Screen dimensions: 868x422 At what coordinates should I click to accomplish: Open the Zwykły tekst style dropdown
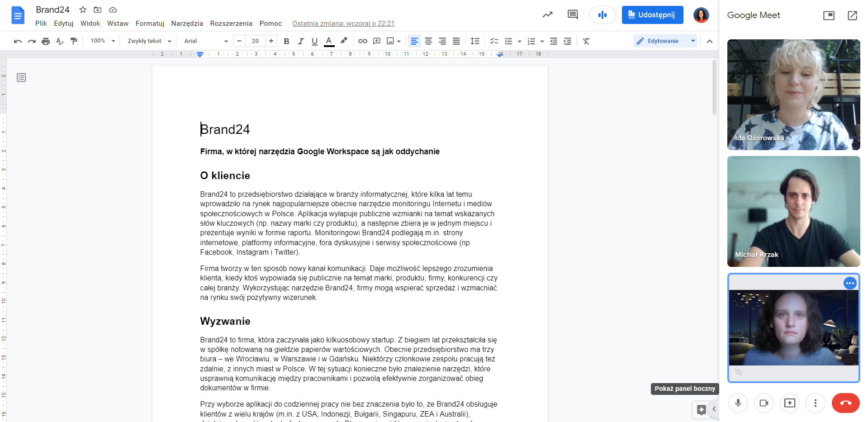149,41
